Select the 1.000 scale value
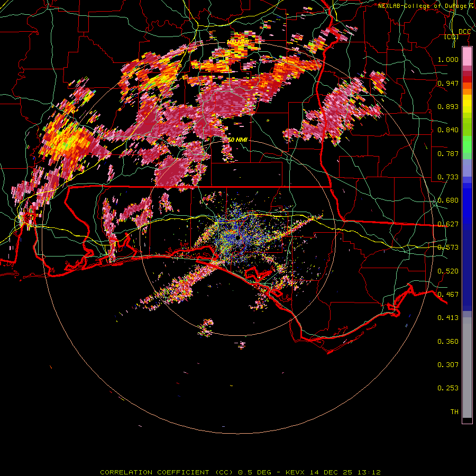Screen dimensions: 476x476 tap(448, 59)
